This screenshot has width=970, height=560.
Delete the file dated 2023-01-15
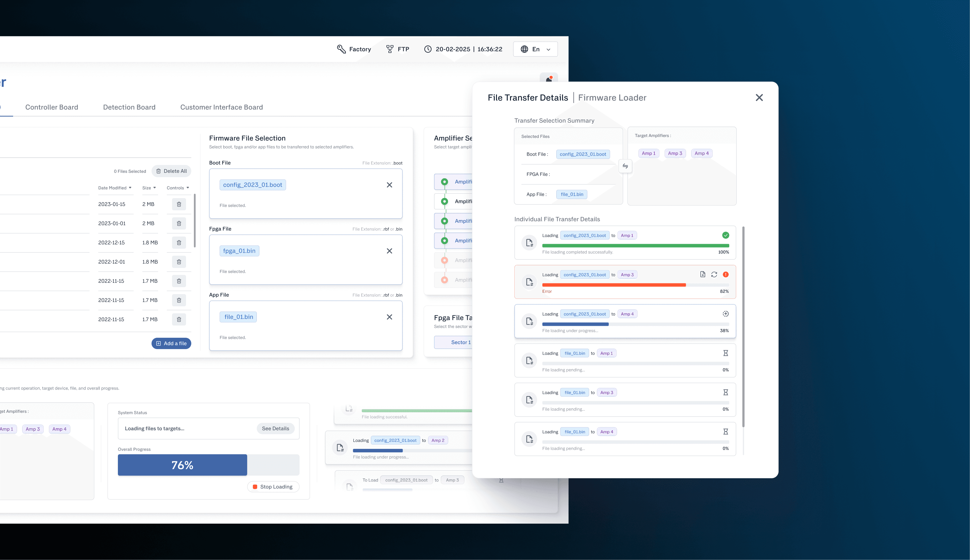179,204
